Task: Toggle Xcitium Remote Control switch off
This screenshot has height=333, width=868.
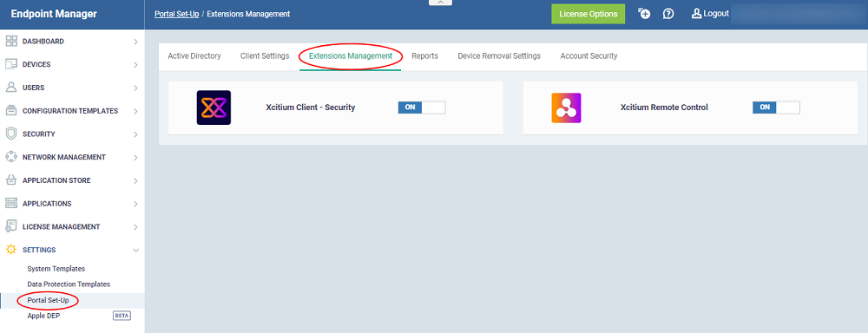Action: [x=776, y=108]
